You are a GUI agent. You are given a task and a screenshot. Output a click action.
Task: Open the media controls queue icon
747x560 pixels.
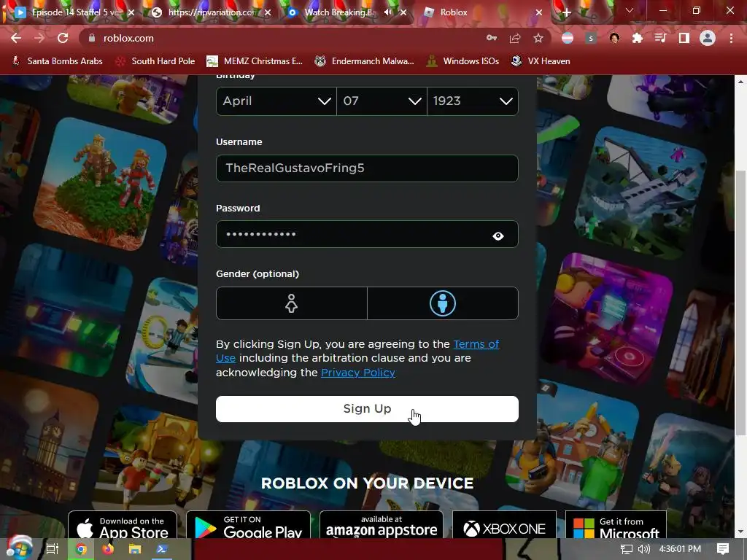coord(661,38)
